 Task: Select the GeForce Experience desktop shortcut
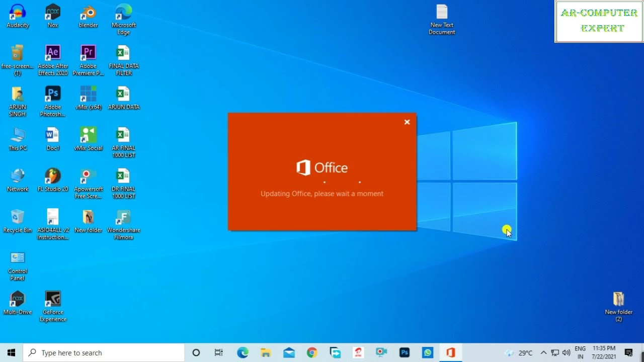pyautogui.click(x=53, y=307)
